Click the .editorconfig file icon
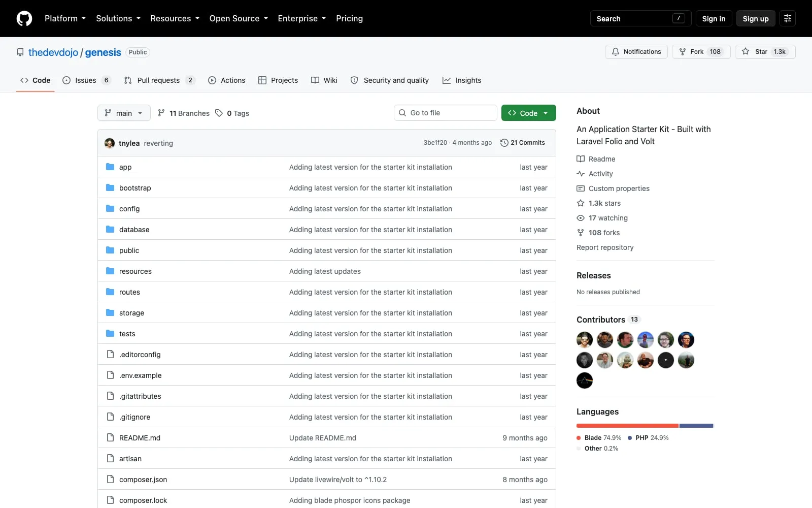Screen dimensions: 812x508 110,354
